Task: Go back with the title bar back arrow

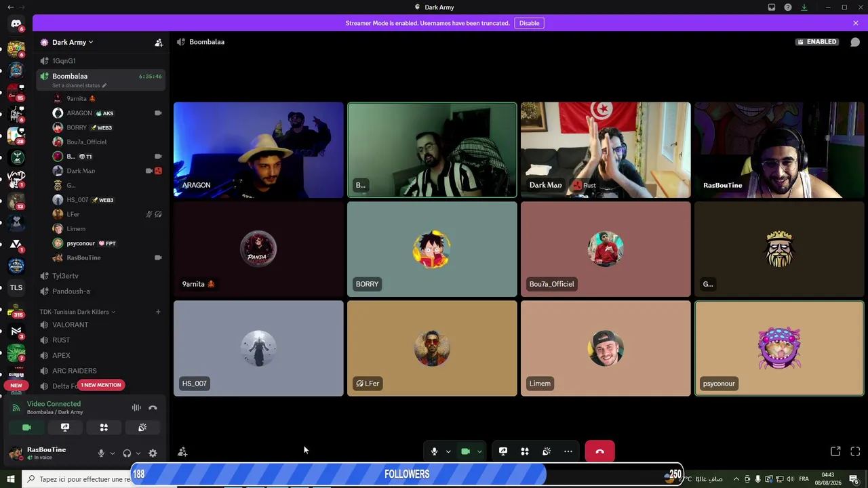Action: pos(10,7)
